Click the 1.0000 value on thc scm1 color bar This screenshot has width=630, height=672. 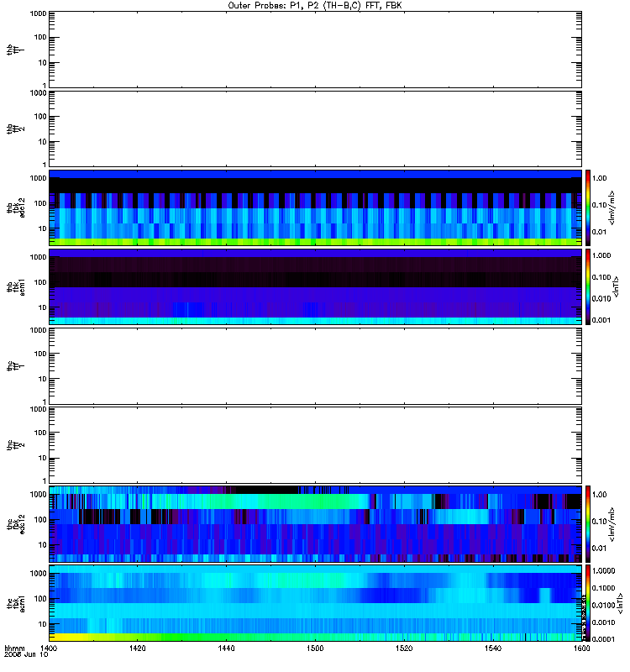[x=603, y=571]
